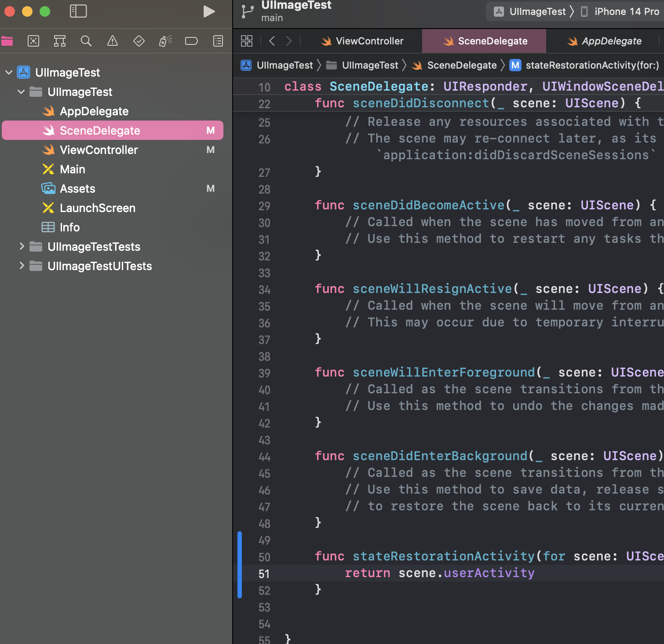This screenshot has height=644, width=664.
Task: Open the SceneDelegate breadcrumb menu
Action: [455, 65]
